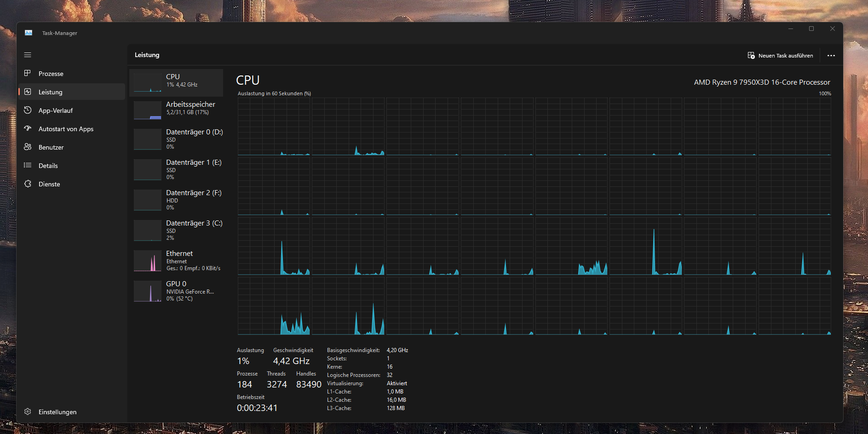The width and height of the screenshot is (868, 434).
Task: Click the Autostart von Apps gauge icon
Action: pyautogui.click(x=28, y=128)
